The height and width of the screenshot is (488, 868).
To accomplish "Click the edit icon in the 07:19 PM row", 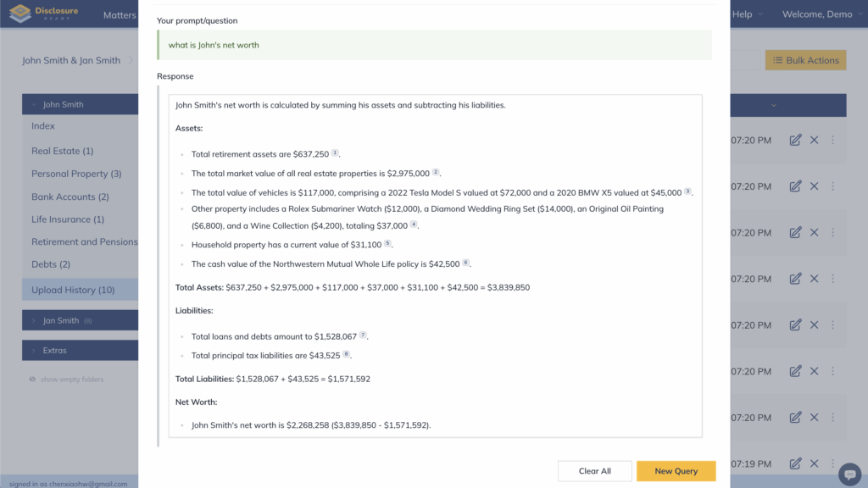I will (795, 463).
